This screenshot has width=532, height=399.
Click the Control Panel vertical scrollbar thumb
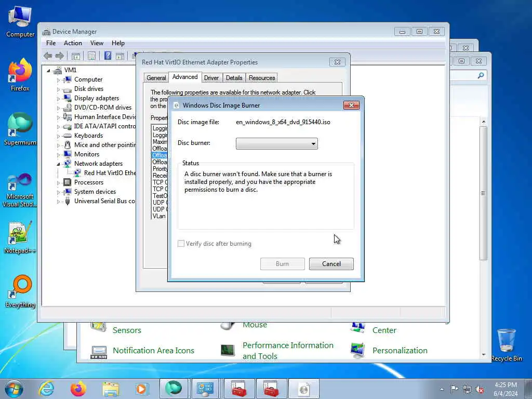click(484, 193)
